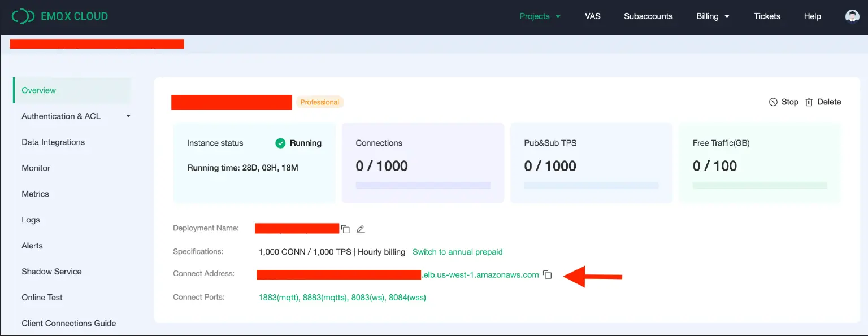Screen dimensions: 868x336
Task: Open the Monitor section
Action: (x=36, y=168)
